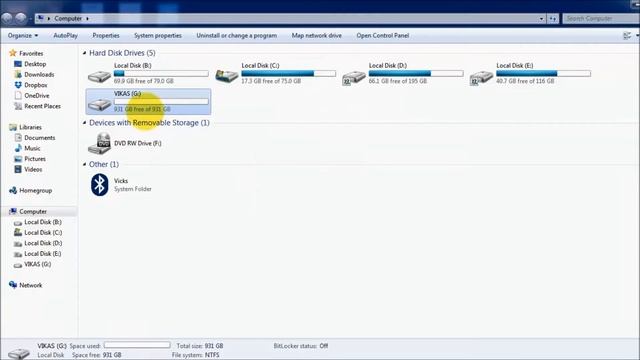640x360 pixels.
Task: Click the Dropbox icon in sidebar
Action: click(18, 85)
